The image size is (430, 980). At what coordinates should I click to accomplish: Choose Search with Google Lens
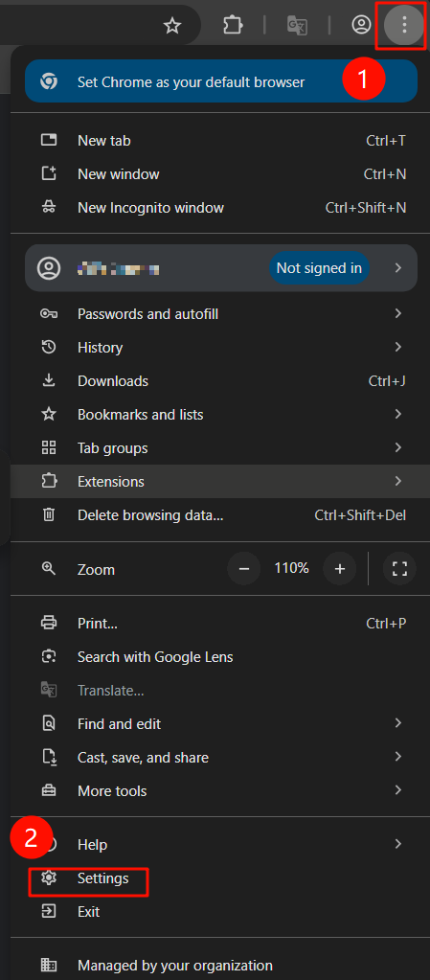(x=220, y=656)
